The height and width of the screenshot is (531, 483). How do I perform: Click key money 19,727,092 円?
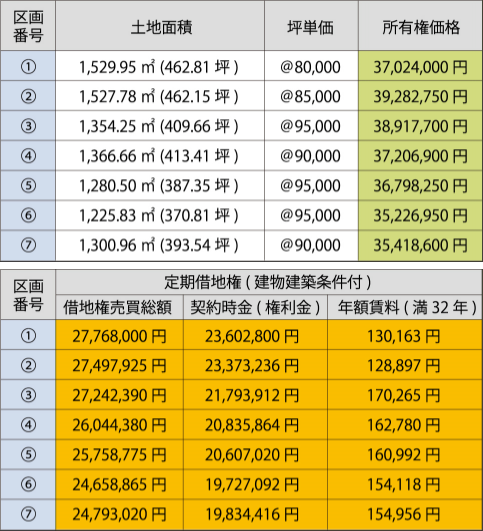tap(255, 484)
